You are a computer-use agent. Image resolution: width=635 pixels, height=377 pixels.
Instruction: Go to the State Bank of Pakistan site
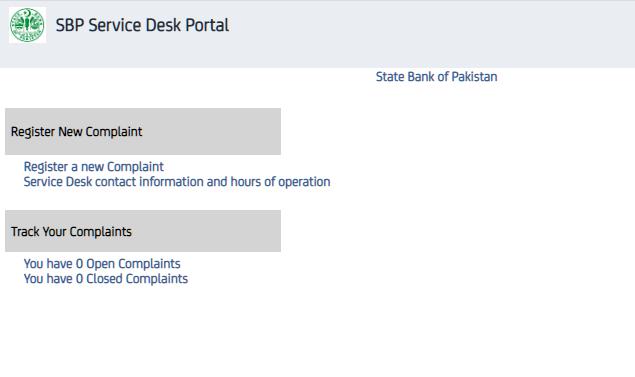point(437,77)
